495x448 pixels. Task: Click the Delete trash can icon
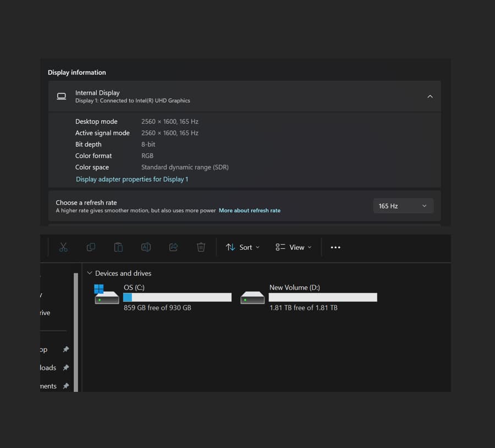click(201, 247)
